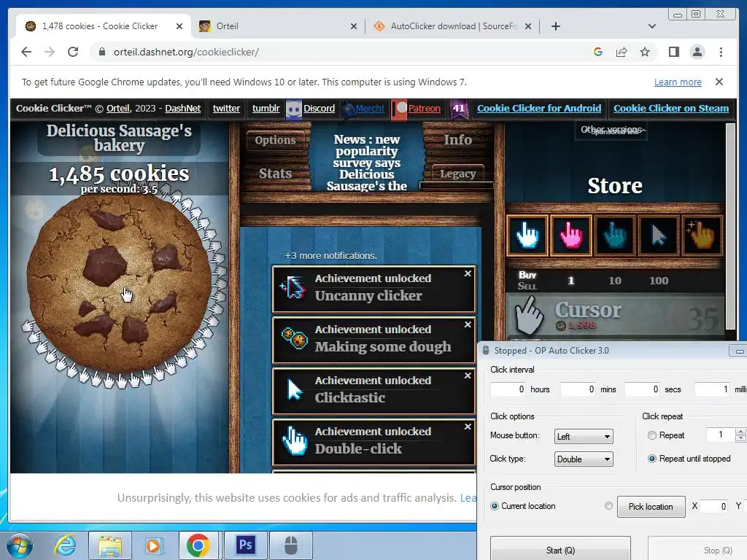Screen dimensions: 747x560
Task: Select Current location radio button
Action: (x=495, y=506)
